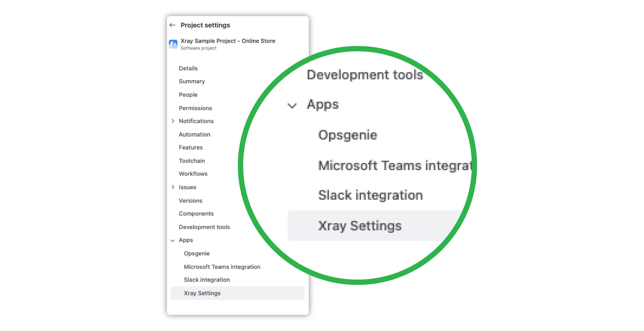The width and height of the screenshot is (644, 331).
Task: Go to the Features page
Action: [x=191, y=147]
